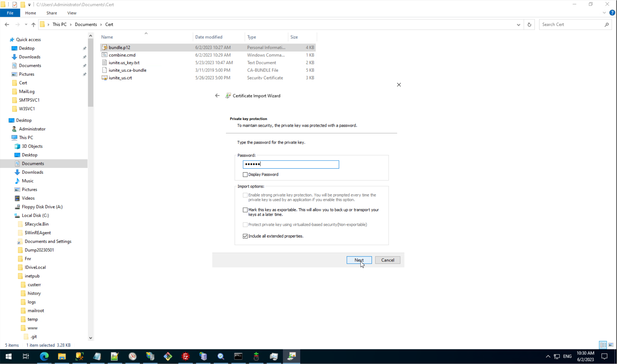Expand the recent locations dropdown arrow
The image size is (617, 364).
[26, 24]
